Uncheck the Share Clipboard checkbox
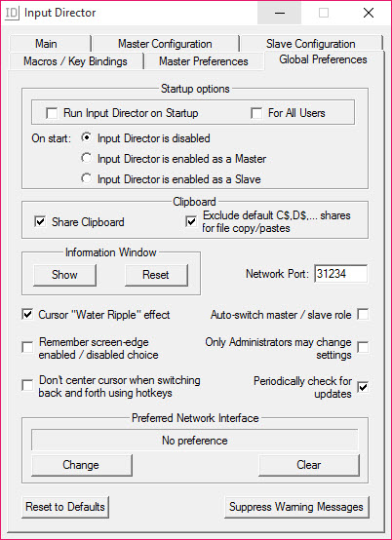392x540 pixels. (x=40, y=222)
